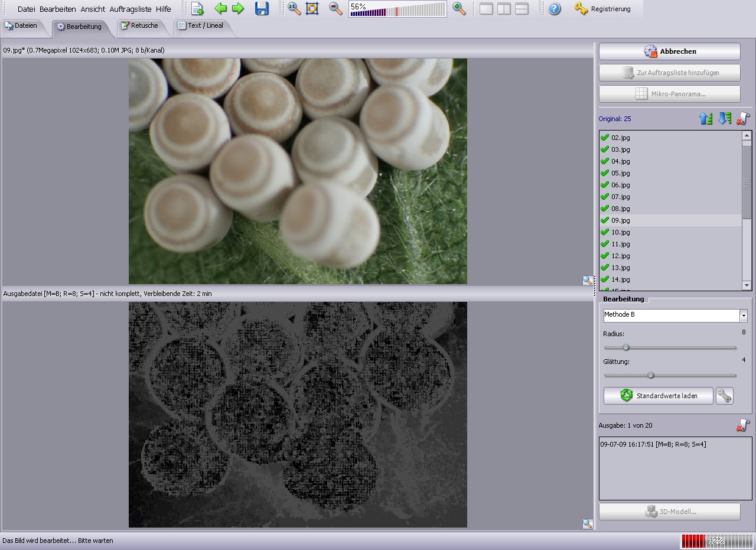756x550 pixels.
Task: Click the add new file icon
Action: (x=197, y=9)
